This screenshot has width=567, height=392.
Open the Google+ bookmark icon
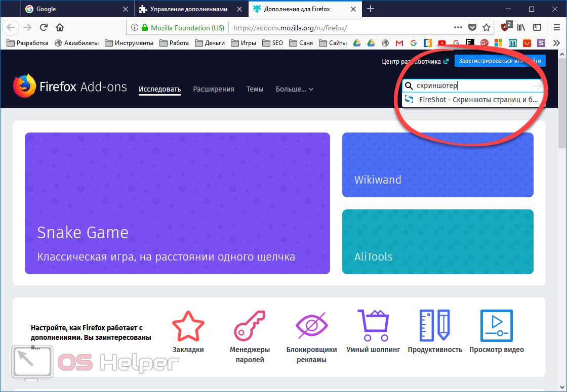click(x=484, y=43)
